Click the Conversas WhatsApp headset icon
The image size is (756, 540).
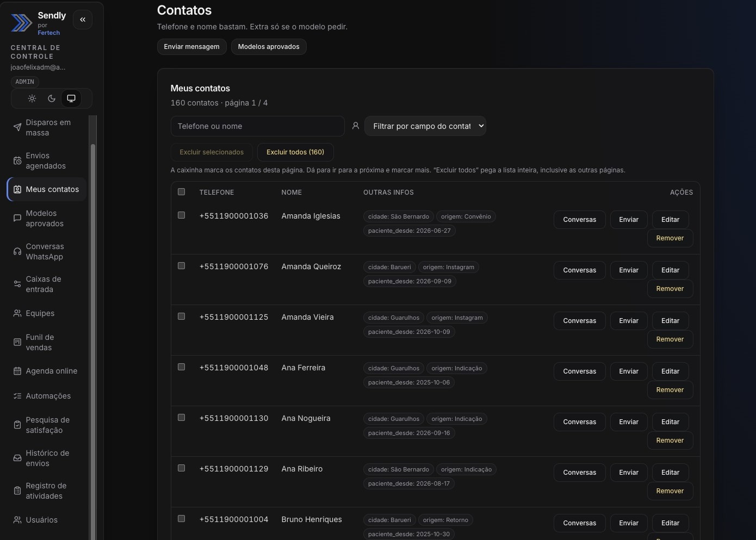pos(17,251)
